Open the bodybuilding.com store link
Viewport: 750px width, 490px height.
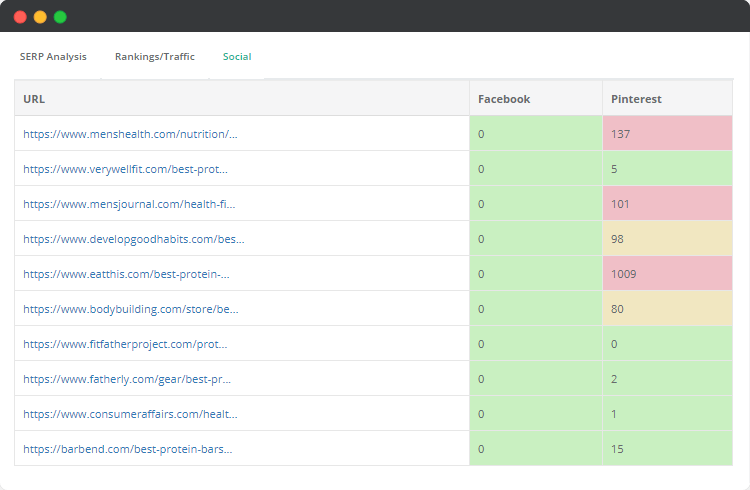[131, 309]
